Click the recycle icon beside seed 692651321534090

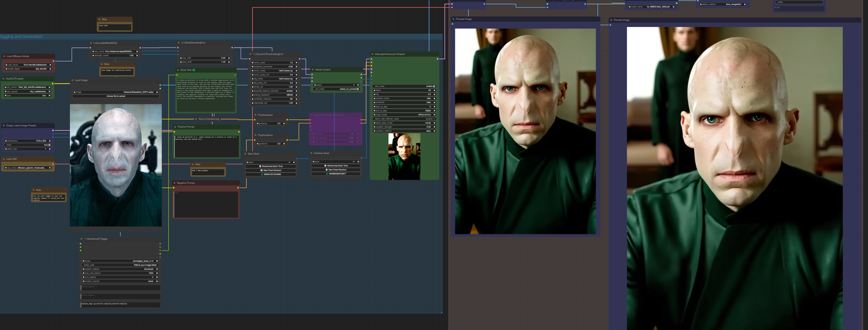[262, 174]
